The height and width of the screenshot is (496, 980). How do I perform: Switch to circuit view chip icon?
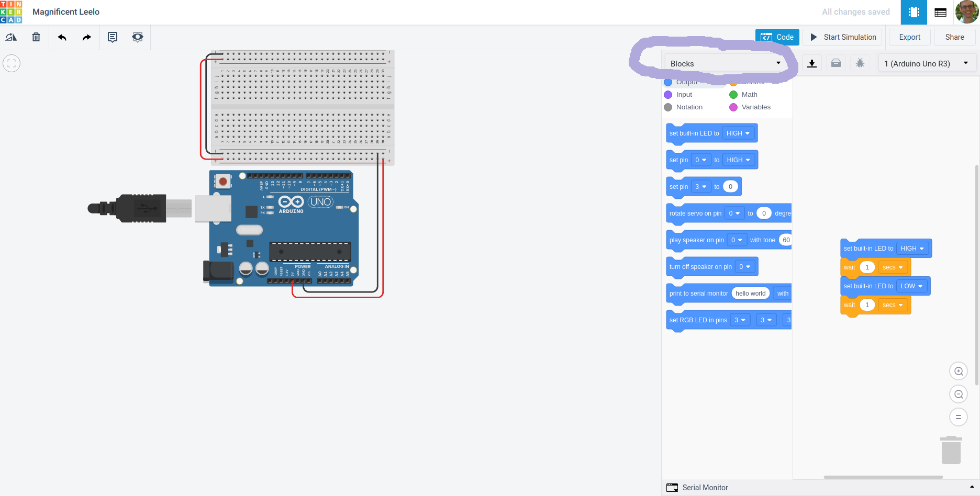coord(914,12)
